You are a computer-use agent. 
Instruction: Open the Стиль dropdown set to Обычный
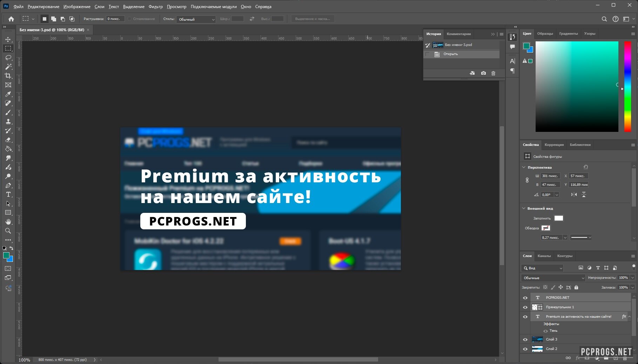[196, 19]
